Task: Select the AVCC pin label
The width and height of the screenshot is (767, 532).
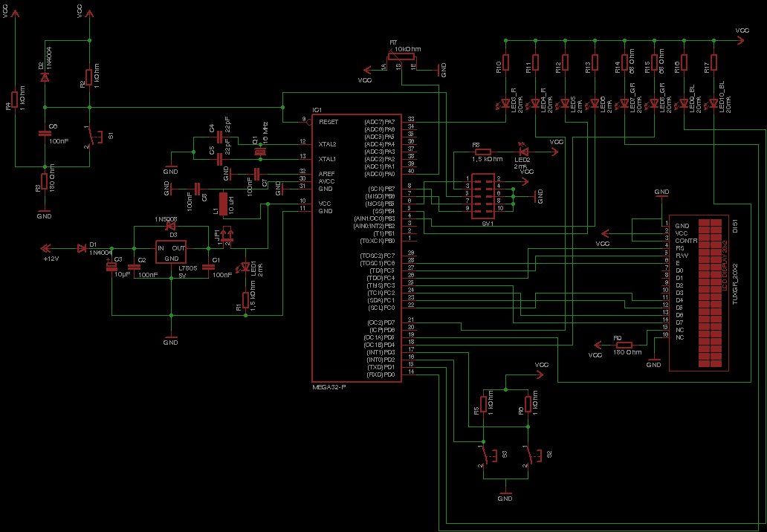Action: pos(326,181)
